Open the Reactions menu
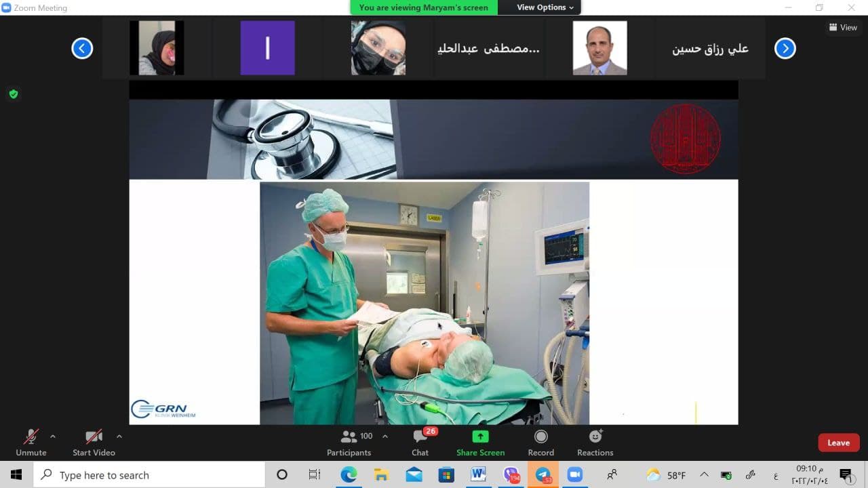The width and height of the screenshot is (868, 488). click(595, 443)
